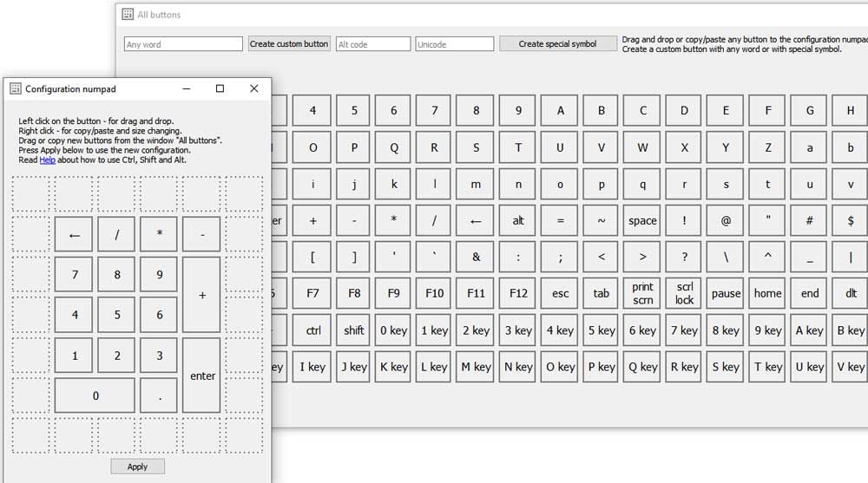The width and height of the screenshot is (868, 483).
Task: Click the @ symbol button
Action: (x=726, y=221)
